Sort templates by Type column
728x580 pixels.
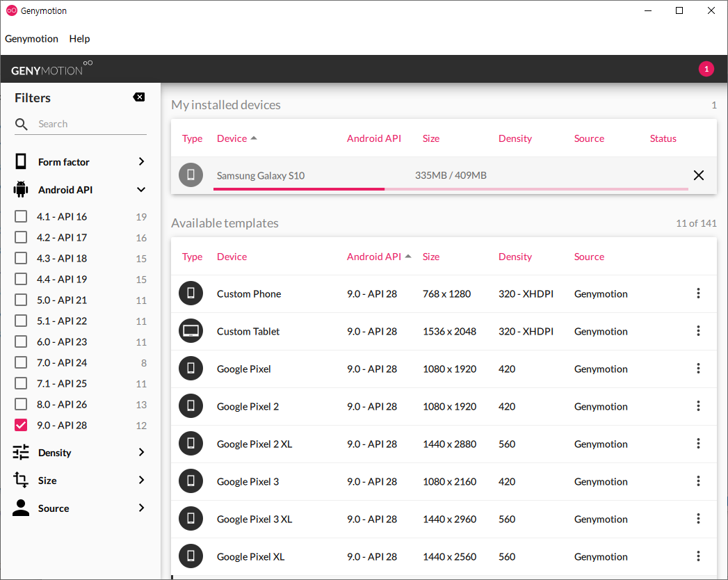pyautogui.click(x=192, y=257)
